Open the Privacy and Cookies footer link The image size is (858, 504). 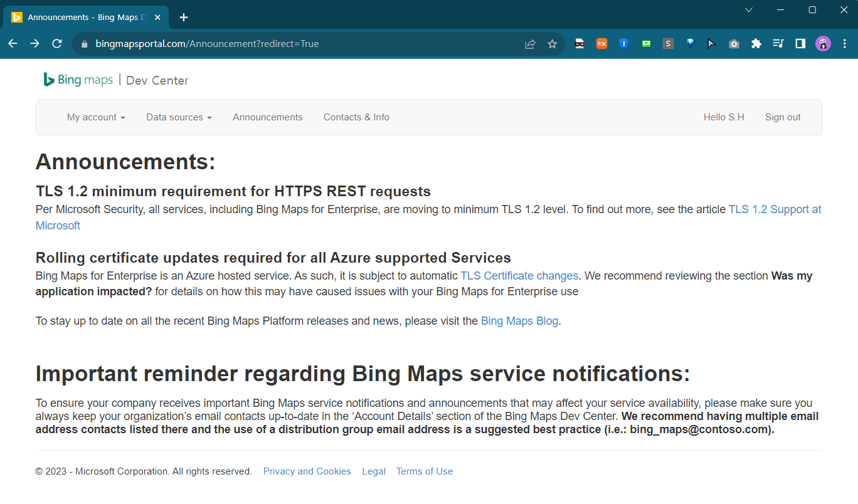point(307,471)
